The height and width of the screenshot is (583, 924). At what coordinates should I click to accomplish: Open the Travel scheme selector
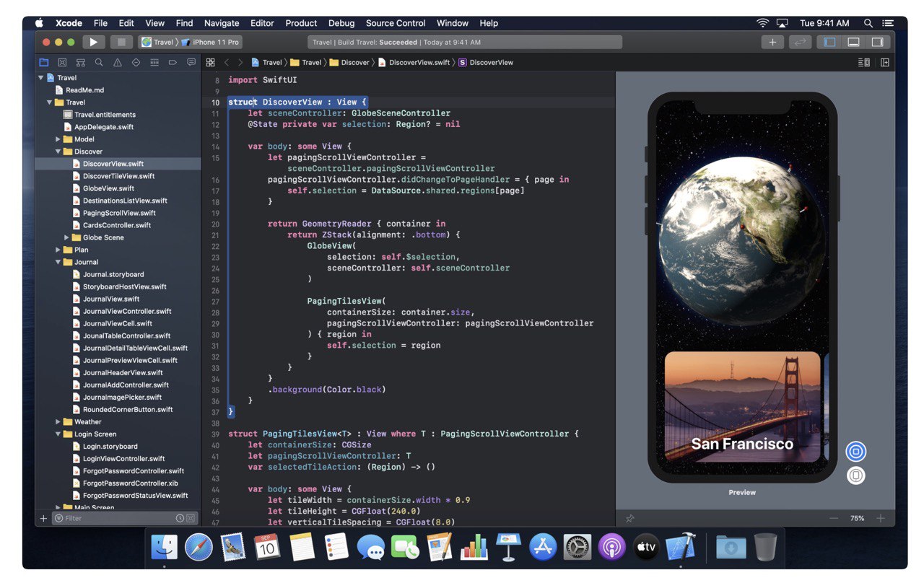click(157, 43)
